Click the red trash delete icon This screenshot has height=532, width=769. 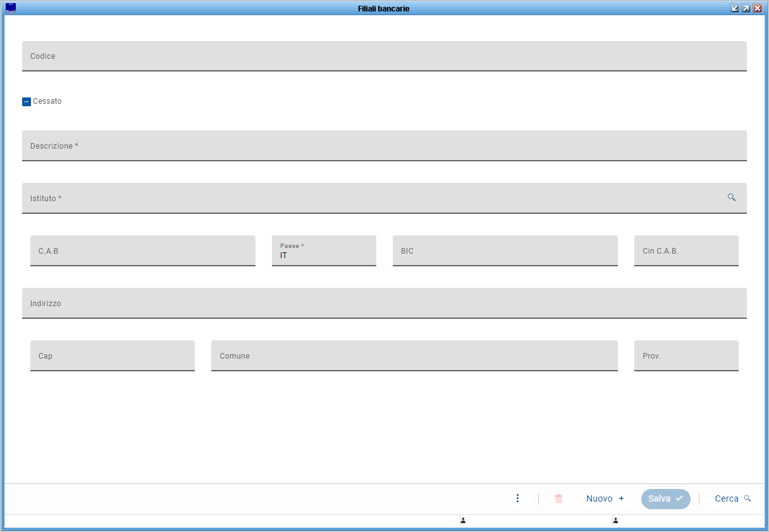click(x=558, y=498)
